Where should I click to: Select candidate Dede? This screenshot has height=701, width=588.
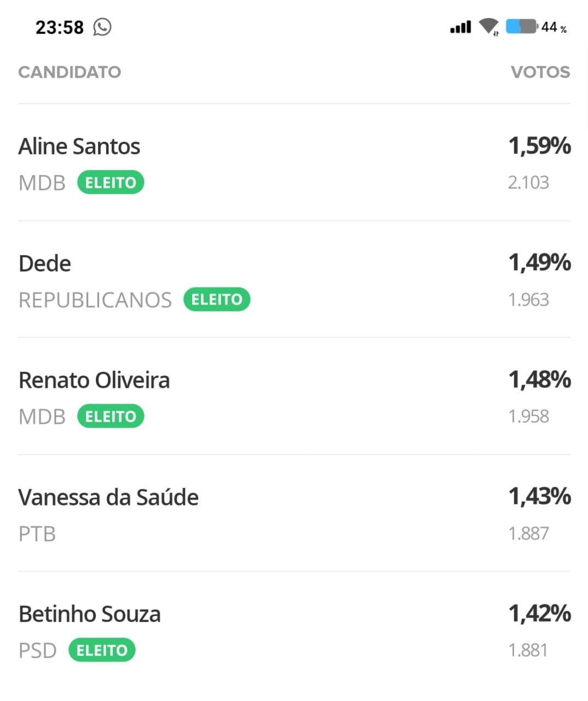point(294,279)
